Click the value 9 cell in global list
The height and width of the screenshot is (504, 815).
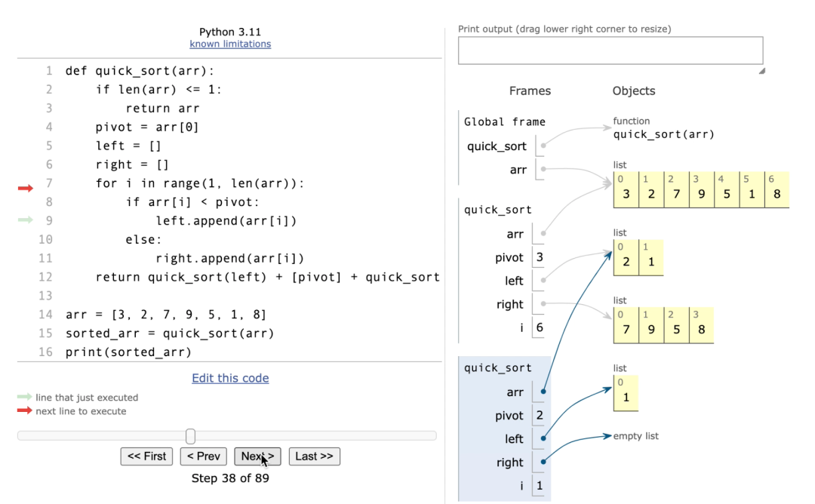click(702, 189)
